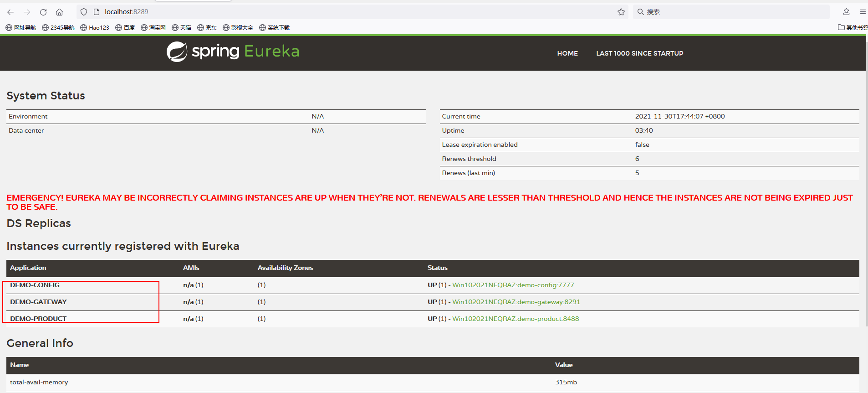Open the 京东 bookmark
Image resolution: width=868 pixels, height=393 pixels.
pyautogui.click(x=207, y=27)
